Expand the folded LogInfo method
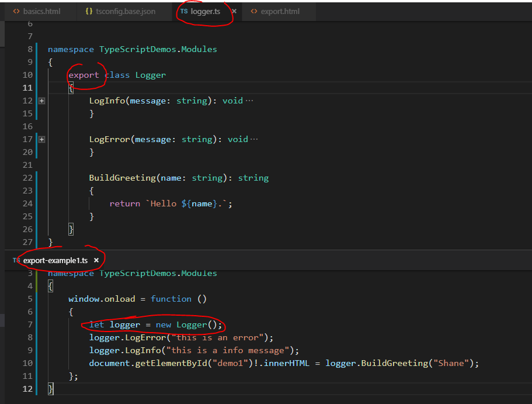Screen dimensions: 532x404 (x=41, y=101)
